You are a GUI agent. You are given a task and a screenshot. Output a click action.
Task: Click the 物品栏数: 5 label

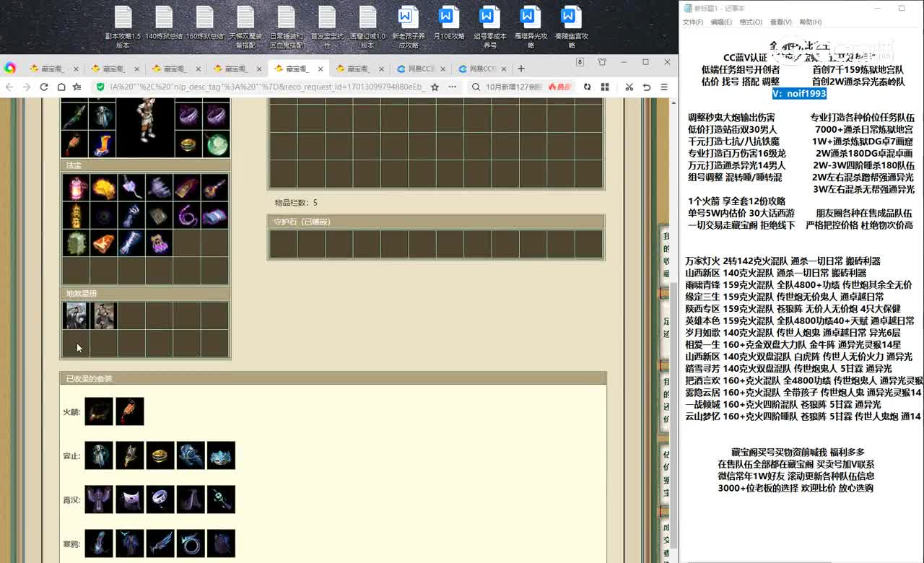click(296, 203)
